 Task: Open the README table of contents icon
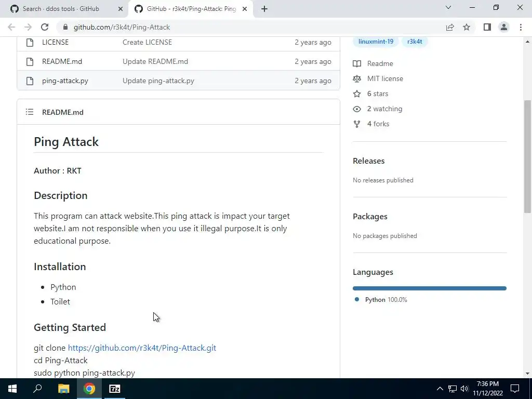[x=30, y=112]
